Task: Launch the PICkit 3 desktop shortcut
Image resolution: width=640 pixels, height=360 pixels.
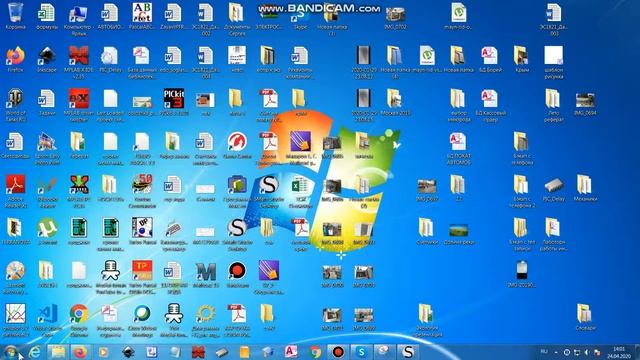Action: [173, 99]
